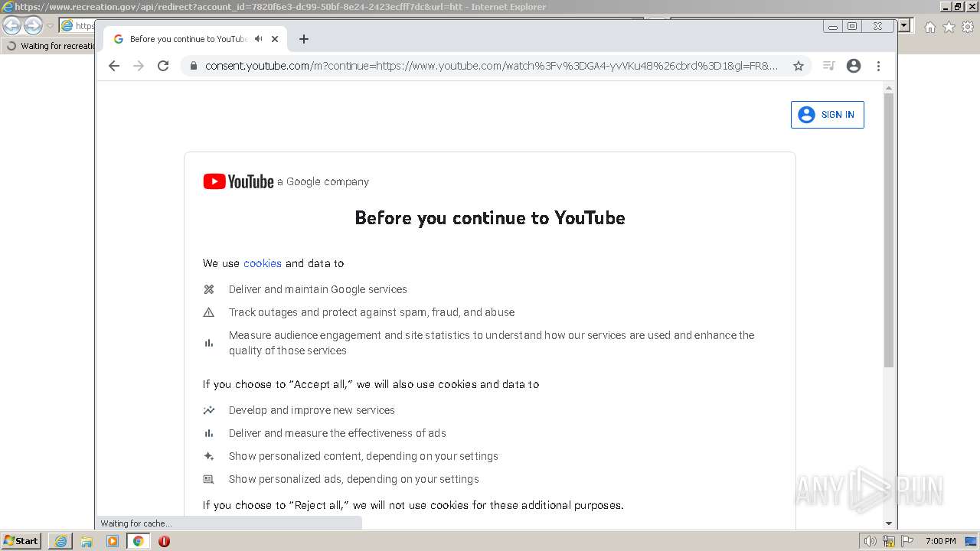This screenshot has height=551, width=980.
Task: Expand the Internet Explorer address dropdown arrow
Action: pyautogui.click(x=903, y=26)
